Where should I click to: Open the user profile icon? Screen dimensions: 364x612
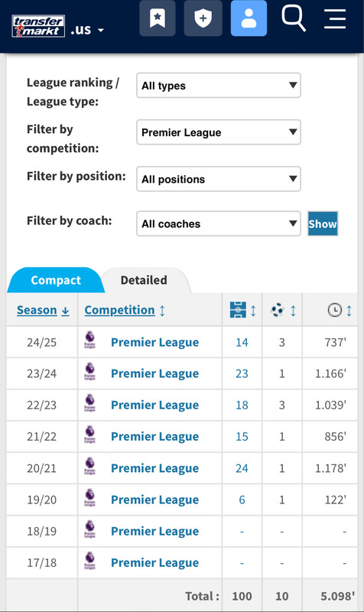coord(249,18)
